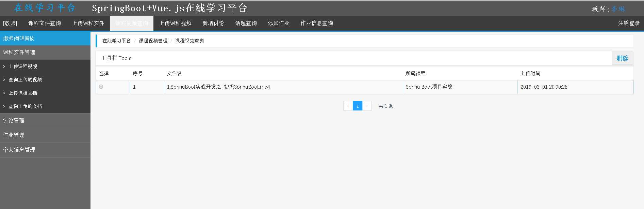Select the 课程视频查询 tab

click(132, 23)
